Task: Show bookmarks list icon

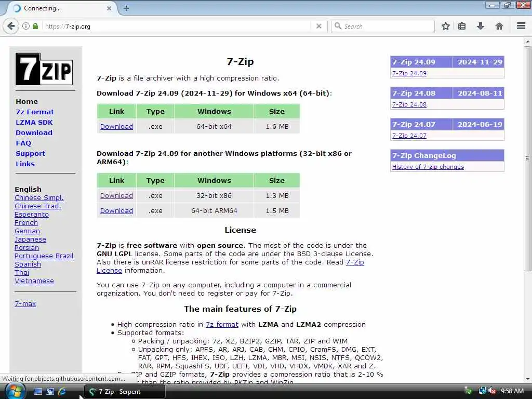Action: [x=462, y=26]
